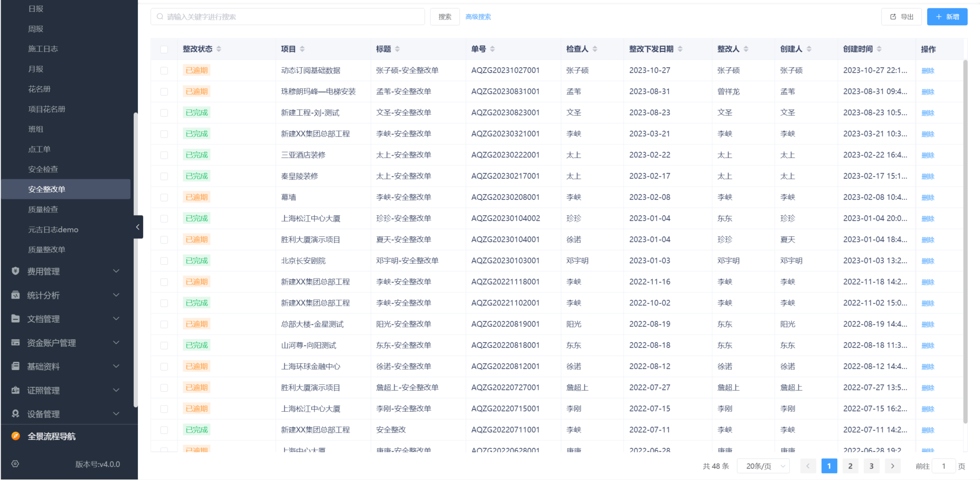The image size is (980, 480).
Task: Select 安全检查 in the sidebar menu
Action: tap(43, 169)
